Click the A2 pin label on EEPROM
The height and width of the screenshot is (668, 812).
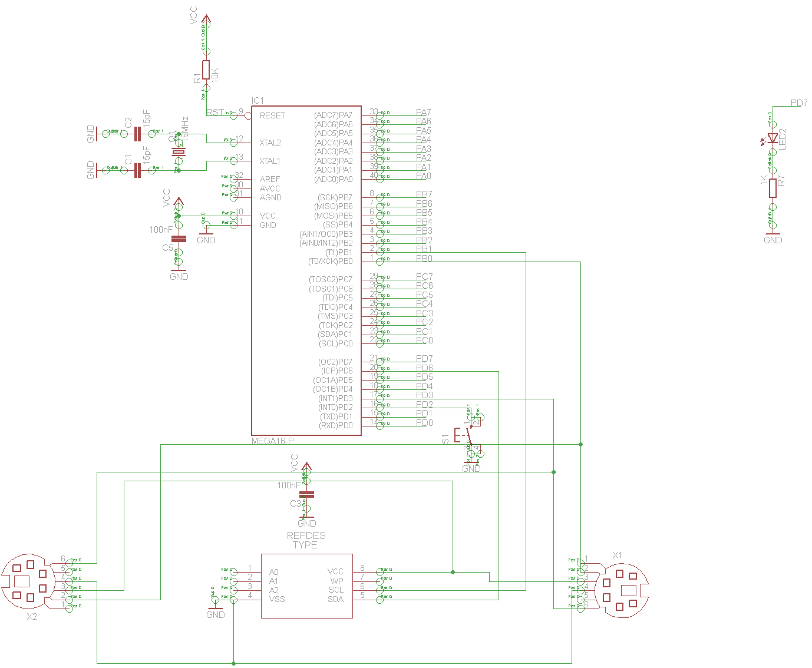[274, 590]
